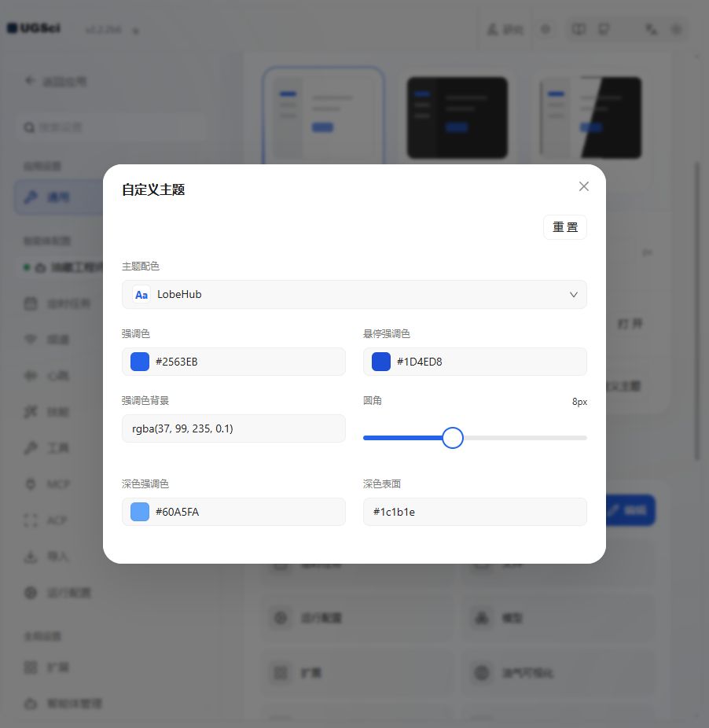Click the blue edit button behind the dialog
This screenshot has width=709, height=728.
point(630,510)
